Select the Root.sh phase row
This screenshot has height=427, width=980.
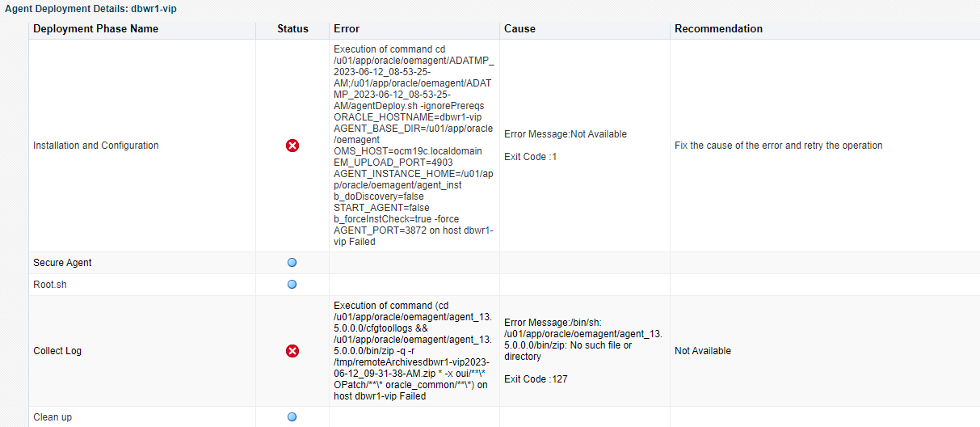tap(49, 285)
